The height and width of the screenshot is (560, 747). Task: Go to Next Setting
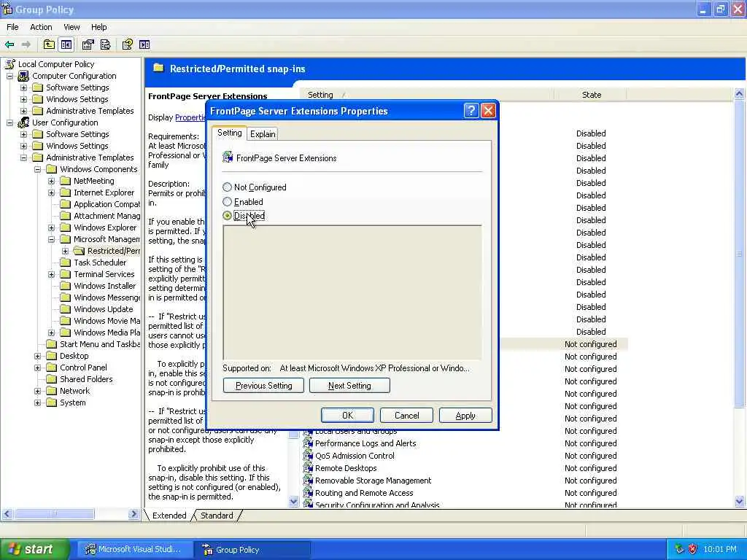pos(349,386)
